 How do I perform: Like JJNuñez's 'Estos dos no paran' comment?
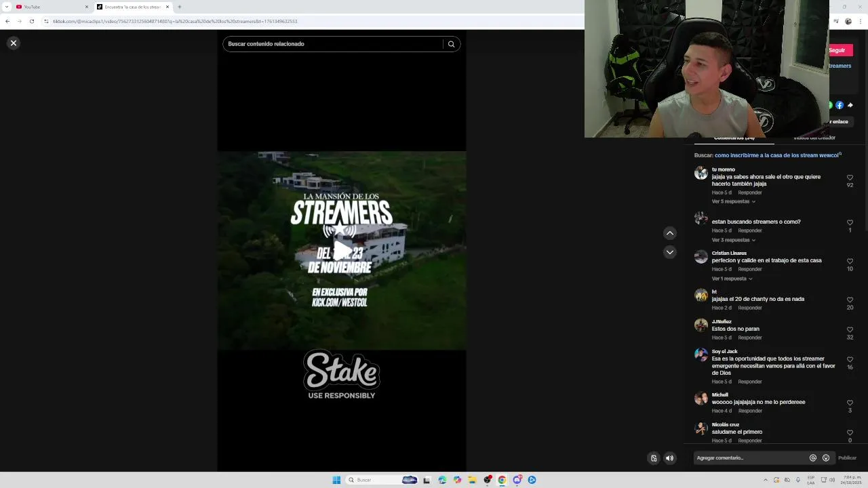(x=850, y=329)
